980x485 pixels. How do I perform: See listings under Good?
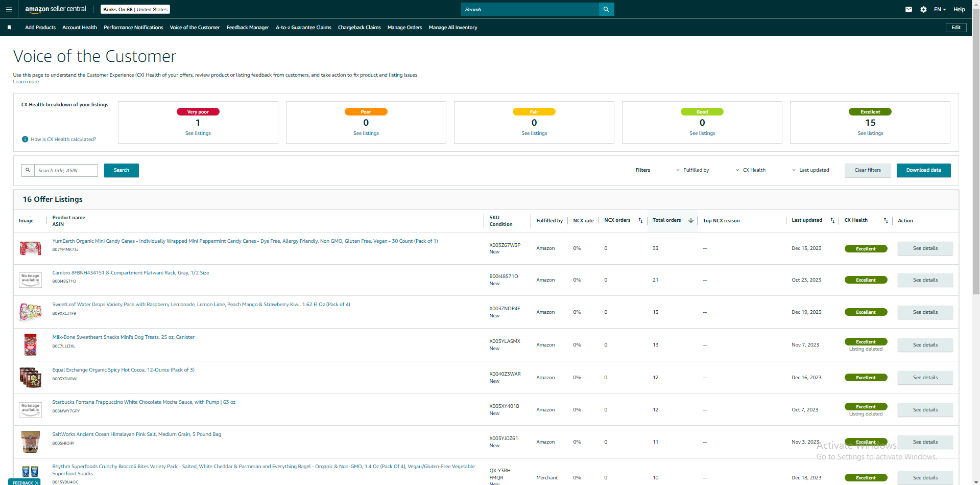[x=702, y=133]
